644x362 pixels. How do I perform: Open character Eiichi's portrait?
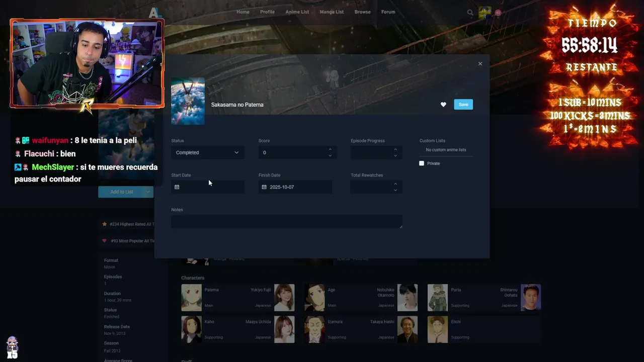tap(438, 329)
